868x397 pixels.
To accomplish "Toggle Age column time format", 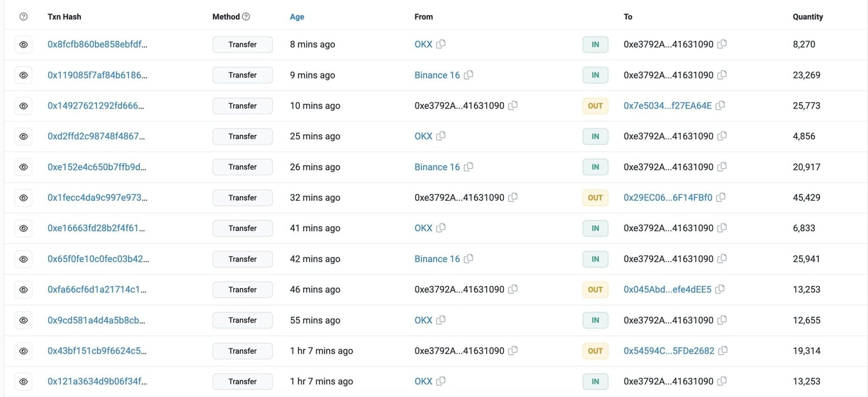I will point(297,17).
